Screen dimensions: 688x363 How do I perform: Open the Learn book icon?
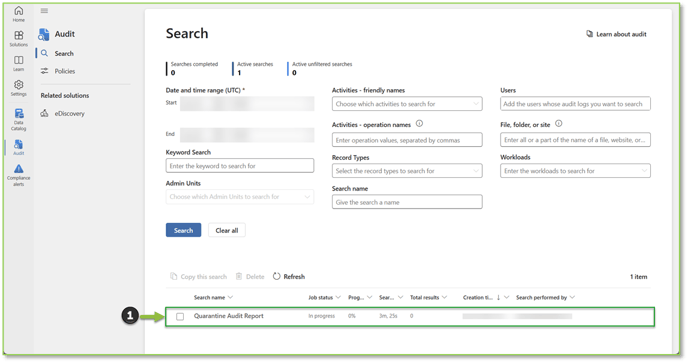point(18,60)
